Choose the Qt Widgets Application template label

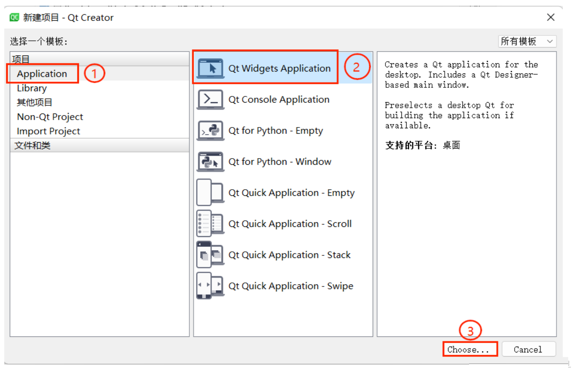pyautogui.click(x=279, y=68)
